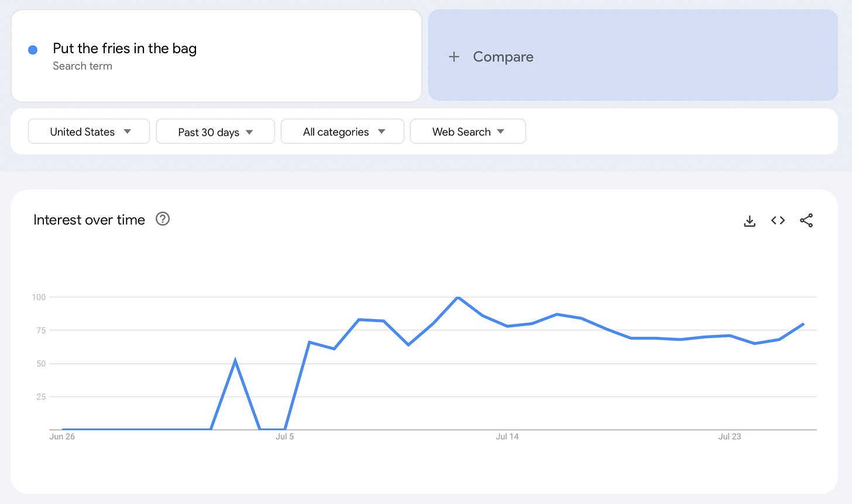Open the Interest over time help icon
Screen dimensions: 852x504
pos(163,219)
